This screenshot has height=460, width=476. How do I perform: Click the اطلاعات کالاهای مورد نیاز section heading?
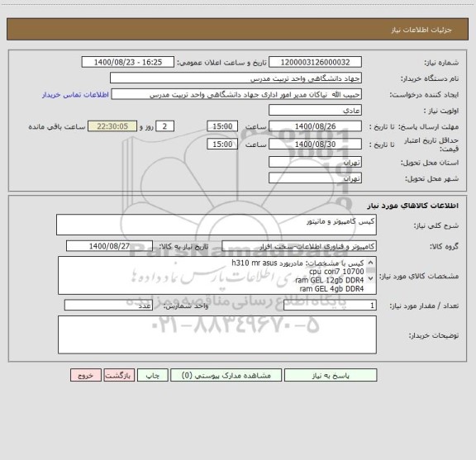[413, 206]
